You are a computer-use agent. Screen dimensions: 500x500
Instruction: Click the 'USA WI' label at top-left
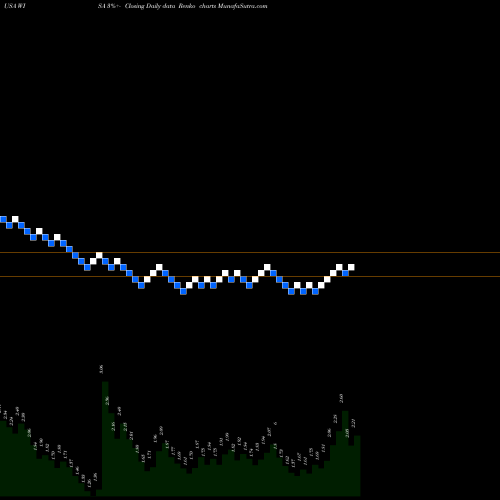15,6
